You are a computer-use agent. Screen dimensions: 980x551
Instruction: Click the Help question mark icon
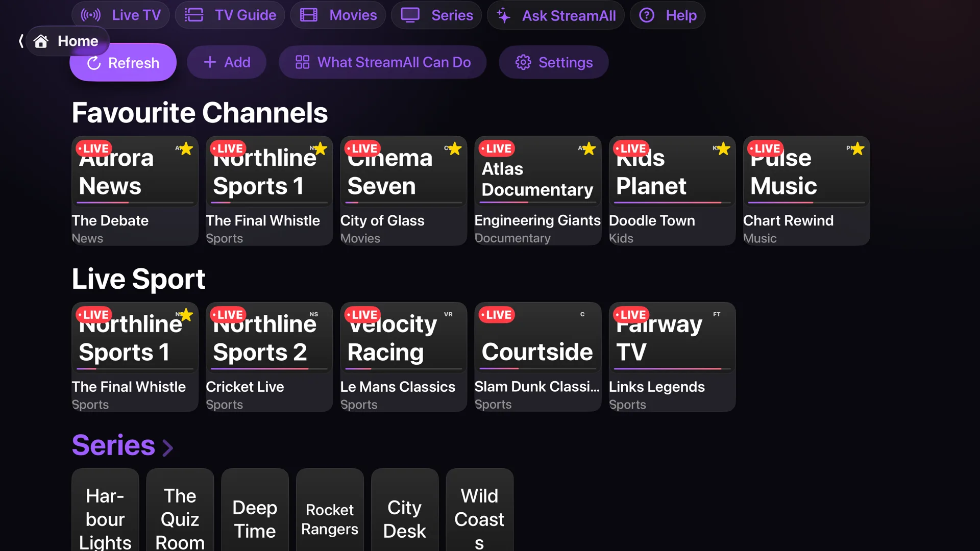tap(647, 15)
